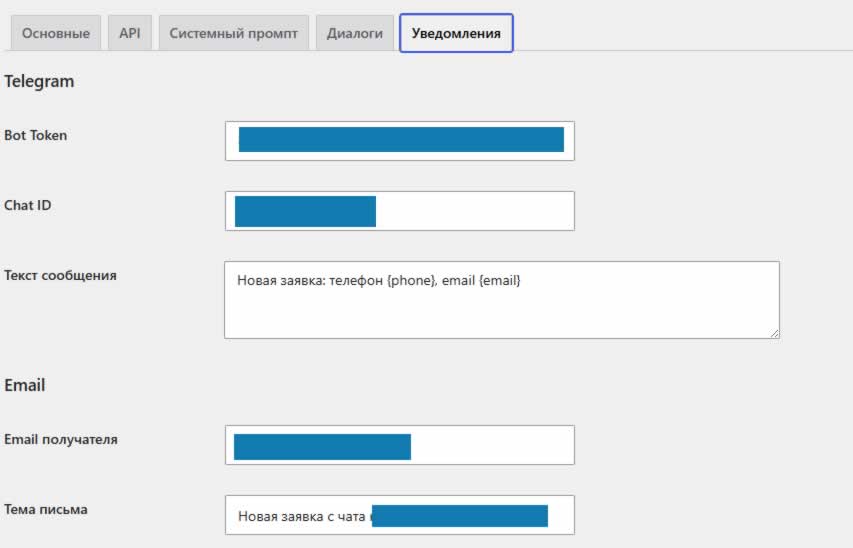Click the {phone} placeholder in message text
Viewport: 853px width, 548px height.
click(411, 280)
